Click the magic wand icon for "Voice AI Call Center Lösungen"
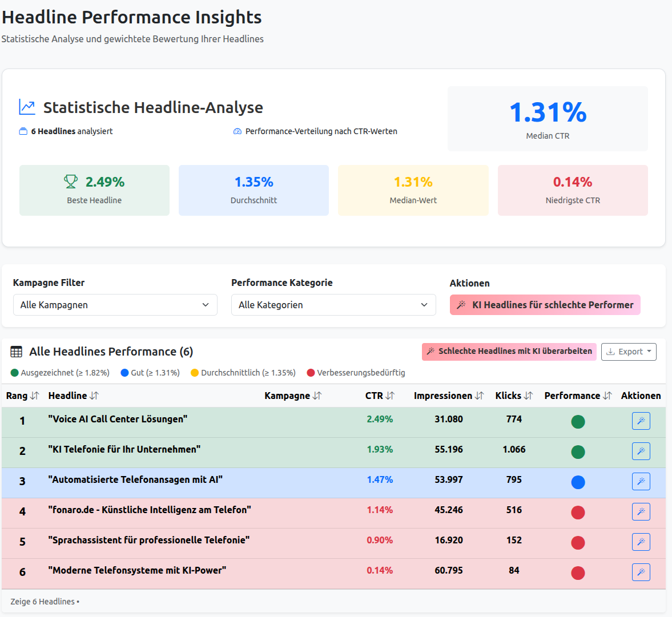Viewport: 672px width, 617px height. pyautogui.click(x=641, y=421)
